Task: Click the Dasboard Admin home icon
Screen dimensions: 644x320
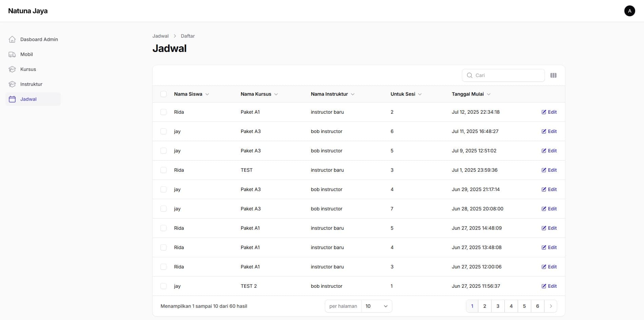Action: click(12, 39)
